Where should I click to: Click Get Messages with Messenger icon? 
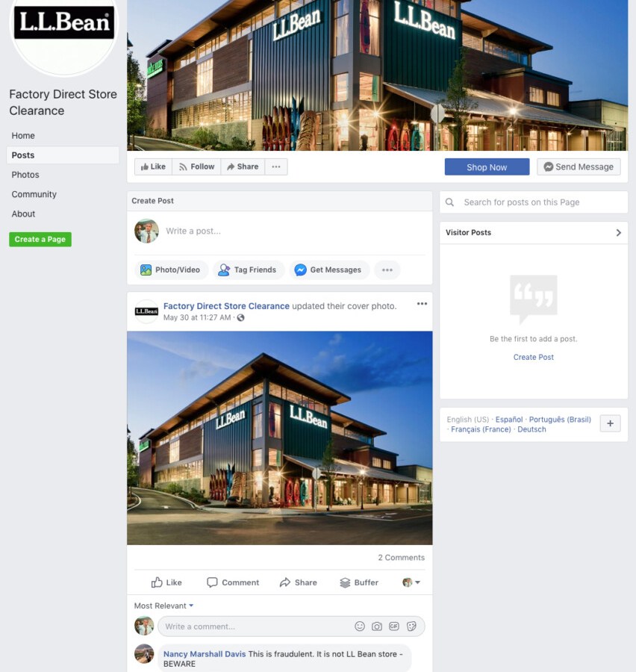point(328,270)
